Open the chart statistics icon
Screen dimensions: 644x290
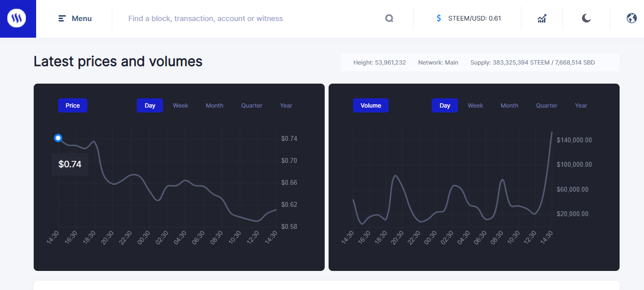click(x=542, y=19)
